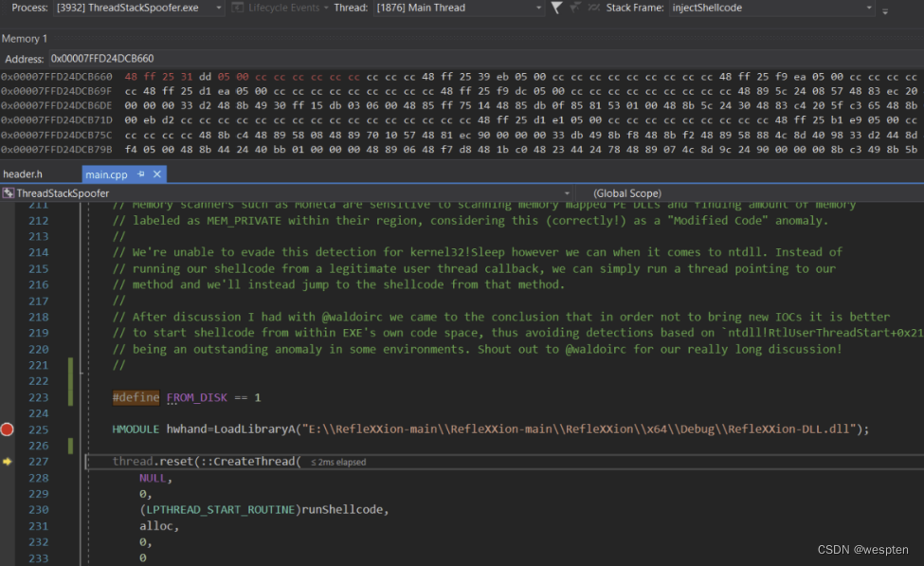This screenshot has height=566, width=924.
Task: Open the toolbar overflow options at far right
Action: coord(885,9)
